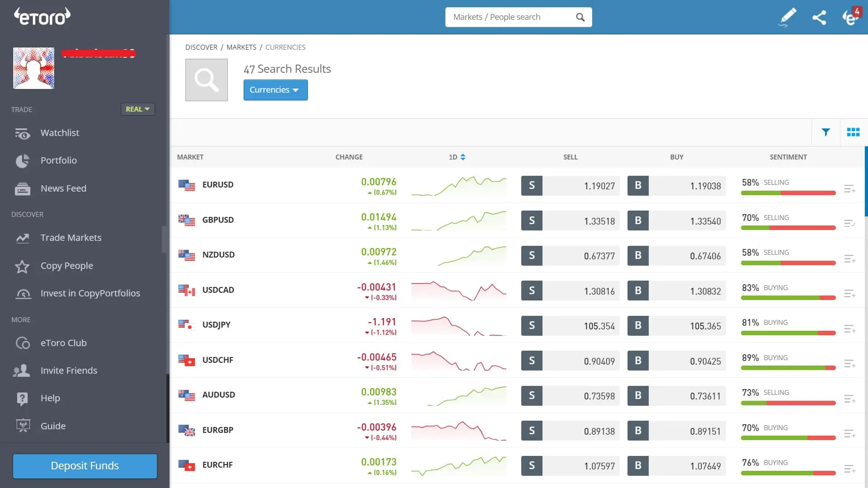
Task: Click the Invest in CopyPortfolios icon
Action: coord(22,294)
